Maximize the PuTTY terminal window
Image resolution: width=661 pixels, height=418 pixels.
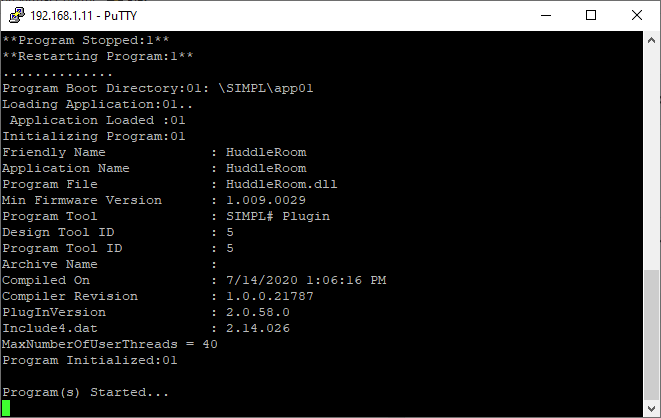tap(591, 15)
